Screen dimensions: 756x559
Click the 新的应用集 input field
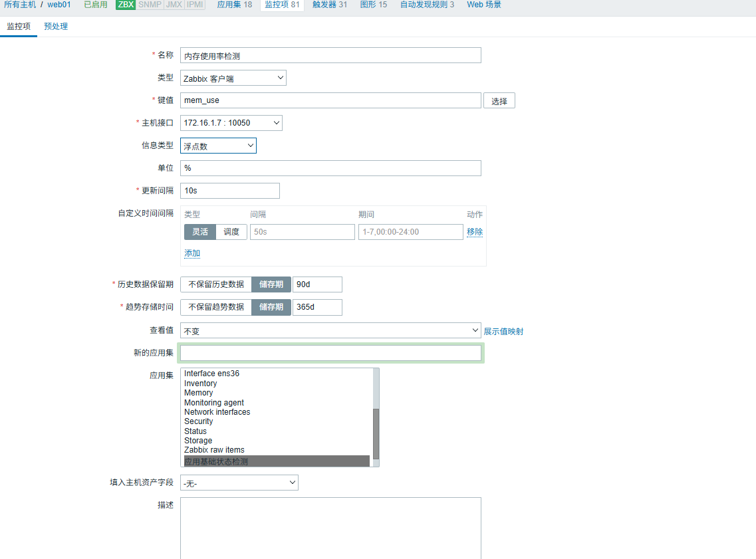(330, 353)
